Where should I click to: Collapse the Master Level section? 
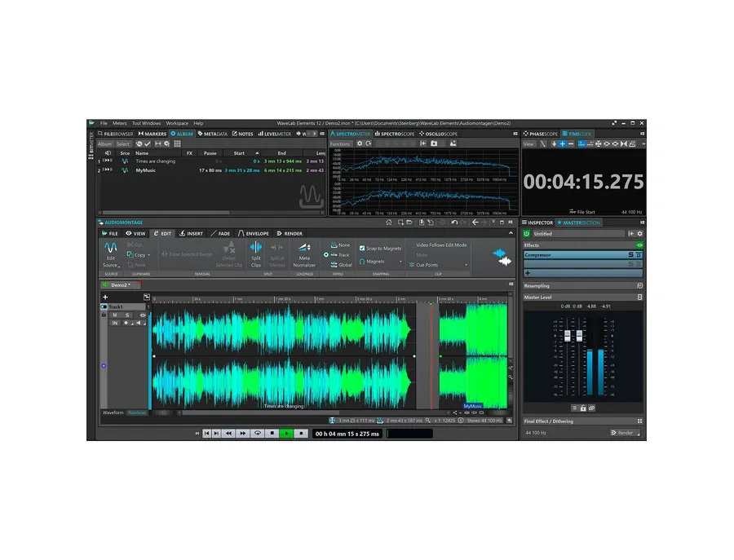pyautogui.click(x=639, y=297)
